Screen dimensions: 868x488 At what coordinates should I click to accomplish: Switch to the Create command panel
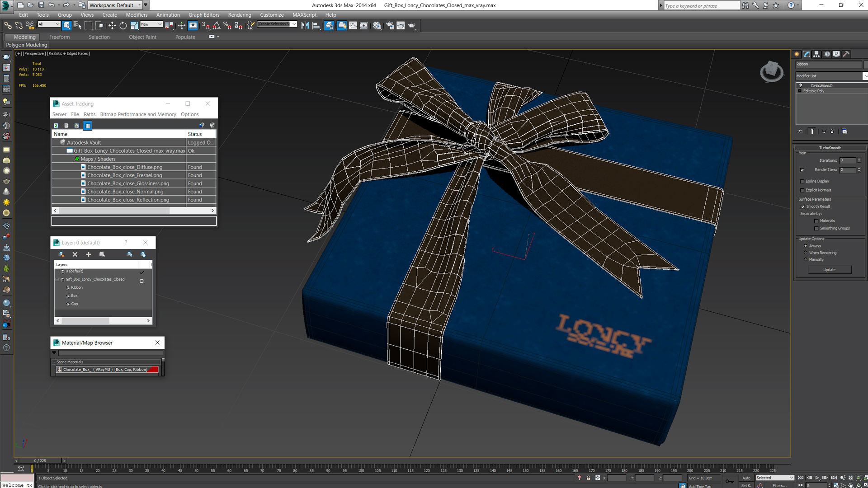pyautogui.click(x=797, y=54)
